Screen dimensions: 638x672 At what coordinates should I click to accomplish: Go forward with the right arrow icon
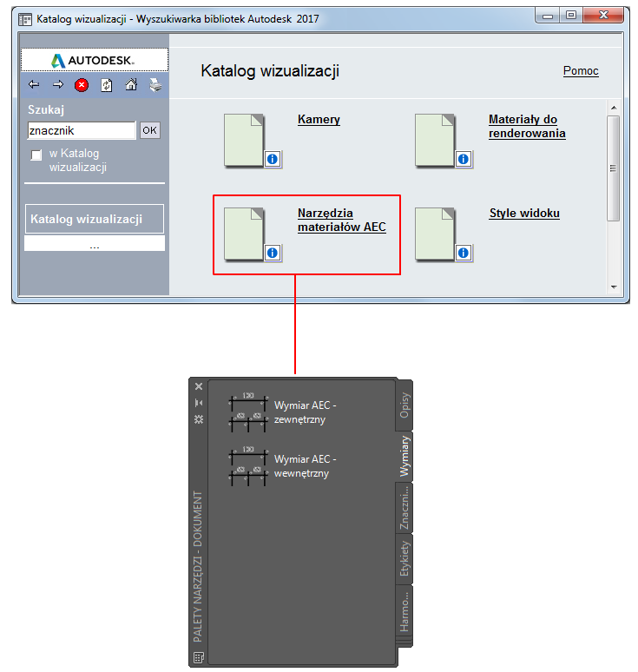click(x=58, y=85)
